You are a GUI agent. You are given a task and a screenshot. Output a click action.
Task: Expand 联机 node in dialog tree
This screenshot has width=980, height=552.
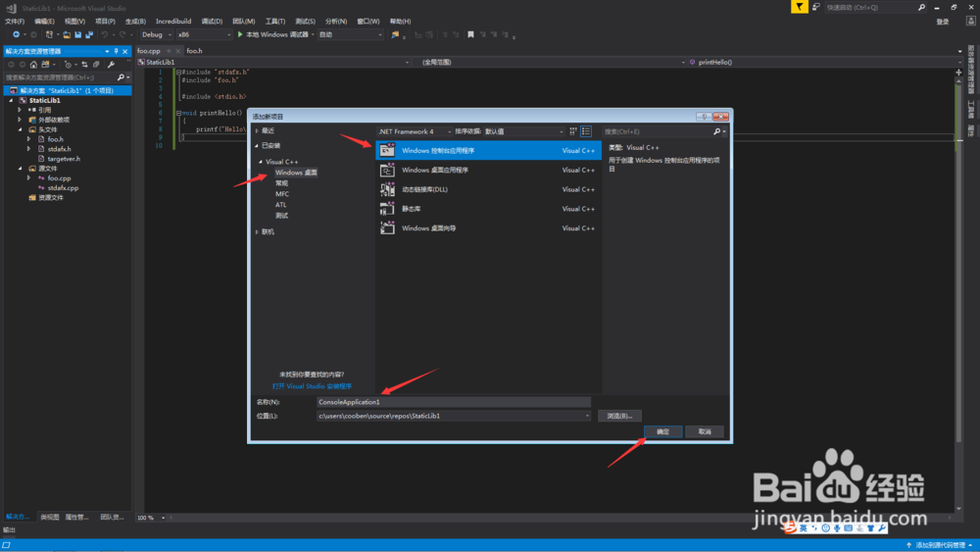(257, 232)
